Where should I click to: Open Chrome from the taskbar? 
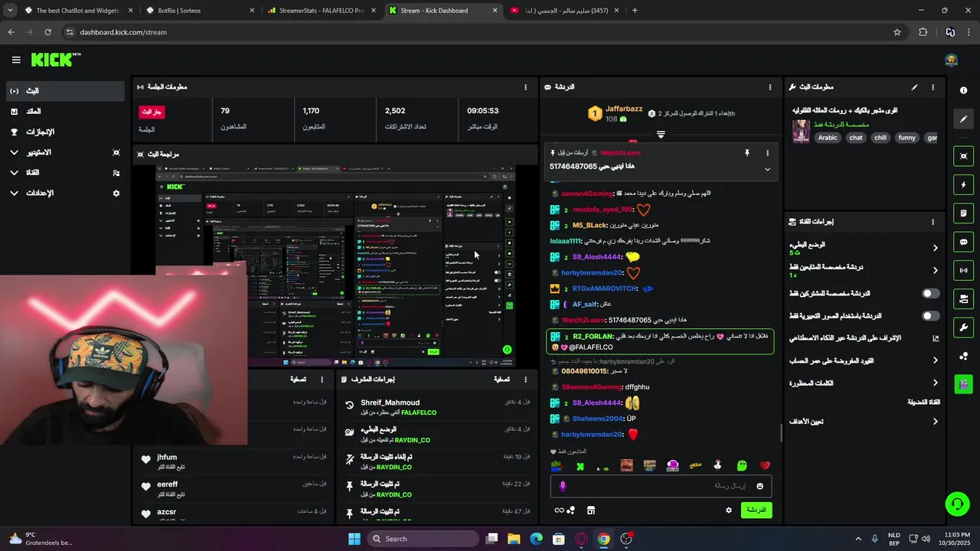pyautogui.click(x=604, y=539)
